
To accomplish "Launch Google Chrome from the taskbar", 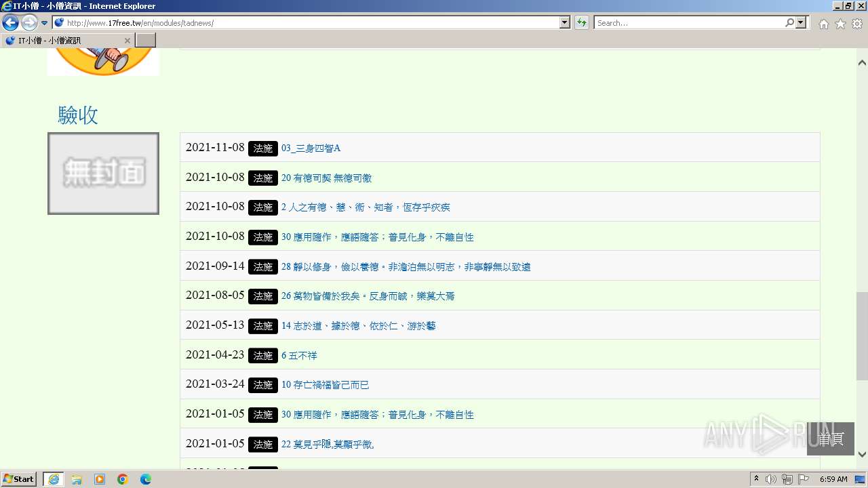I will point(123,479).
